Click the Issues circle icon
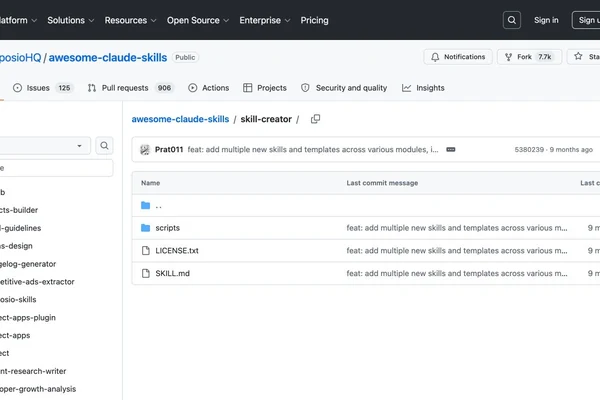Screen dimensions: 600x400 (17, 88)
